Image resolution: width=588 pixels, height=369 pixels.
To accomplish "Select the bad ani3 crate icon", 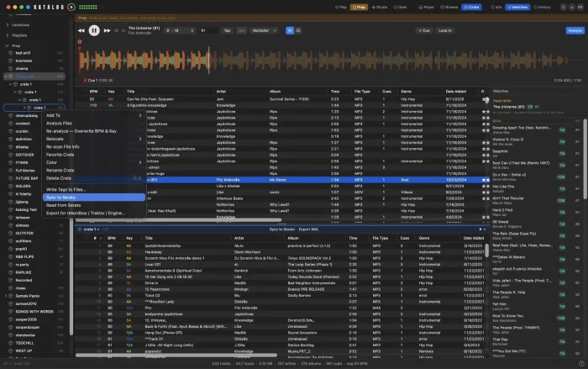I will click(11, 53).
